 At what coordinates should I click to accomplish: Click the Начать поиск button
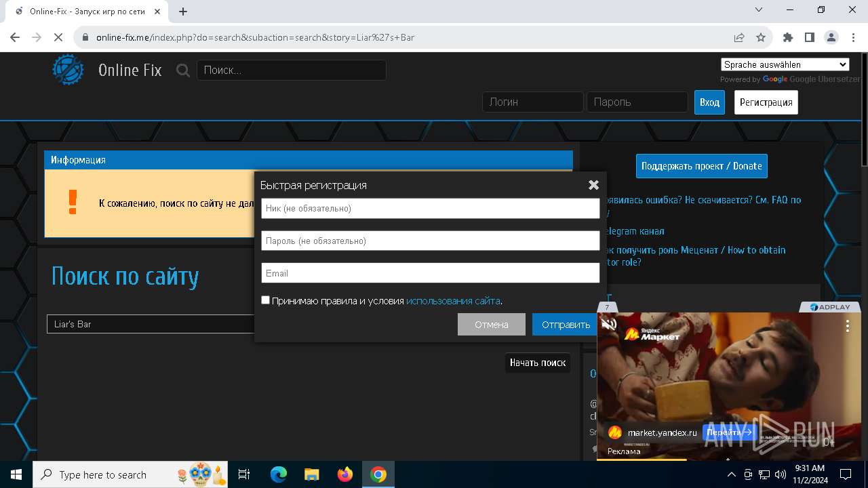point(538,363)
